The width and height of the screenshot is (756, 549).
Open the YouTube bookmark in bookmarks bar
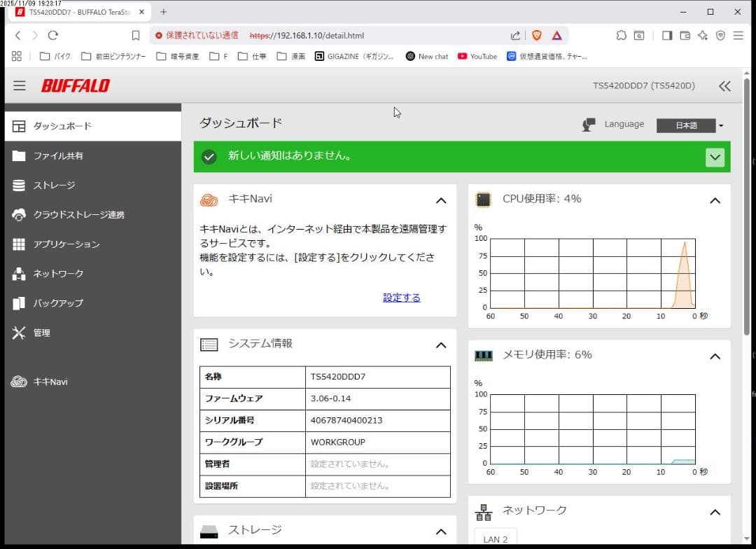477,56
